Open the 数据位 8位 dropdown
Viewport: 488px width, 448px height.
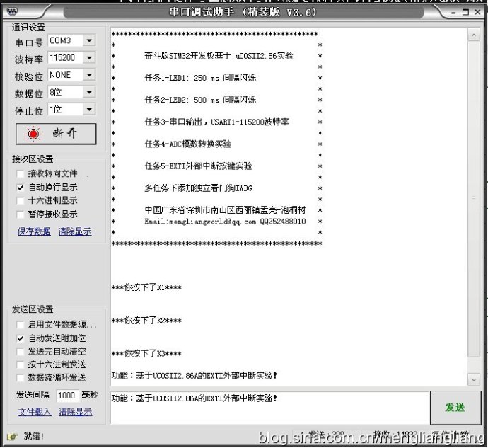tap(89, 92)
